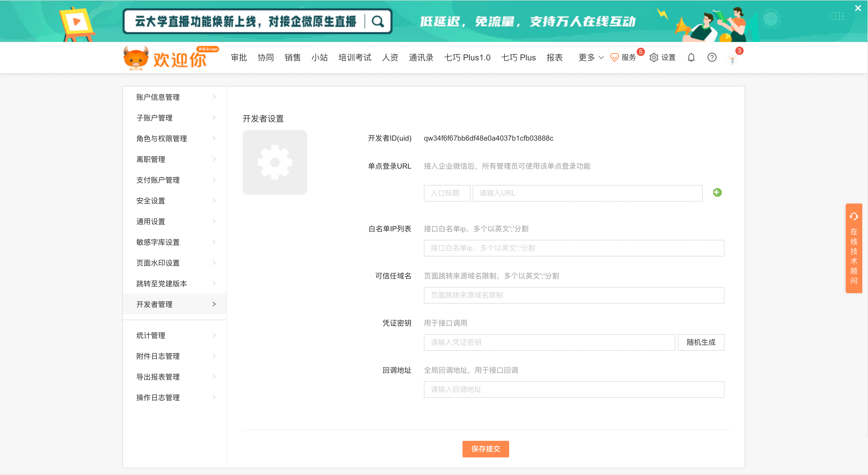Open the help question mark icon
The width and height of the screenshot is (868, 475).
tap(712, 57)
